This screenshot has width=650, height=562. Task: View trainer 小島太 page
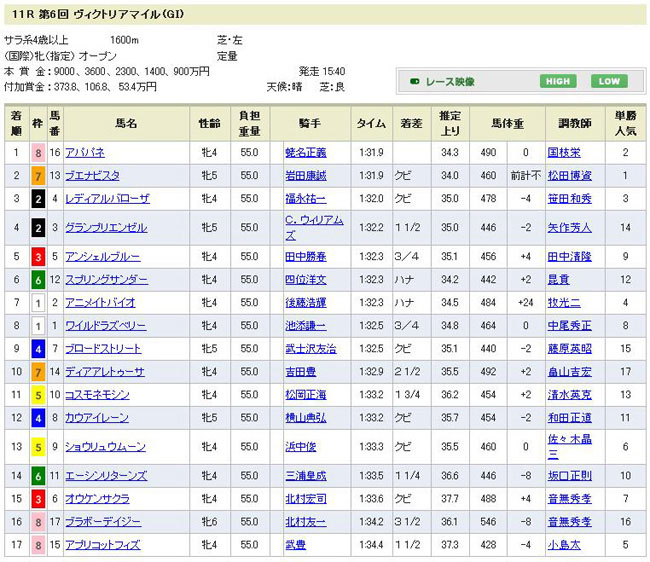566,545
